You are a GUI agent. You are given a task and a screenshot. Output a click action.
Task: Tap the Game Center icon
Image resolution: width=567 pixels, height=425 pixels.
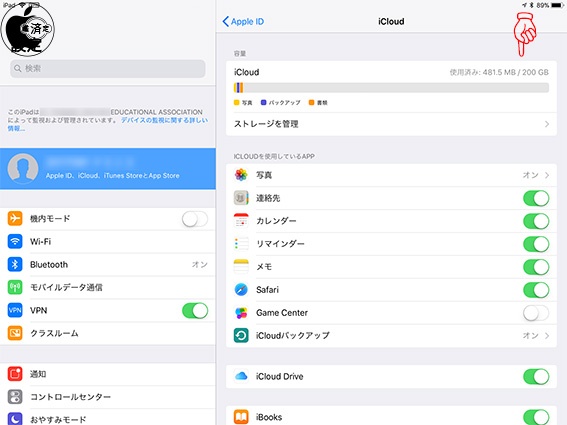pos(241,313)
